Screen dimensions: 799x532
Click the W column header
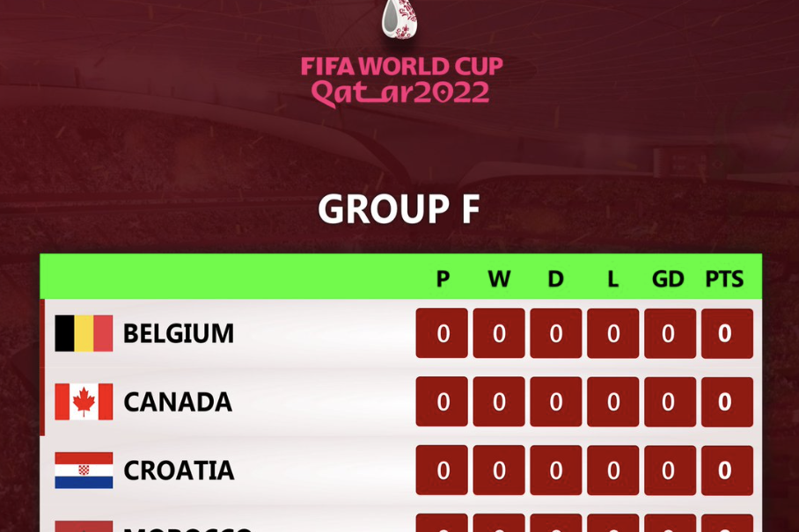coord(499,279)
